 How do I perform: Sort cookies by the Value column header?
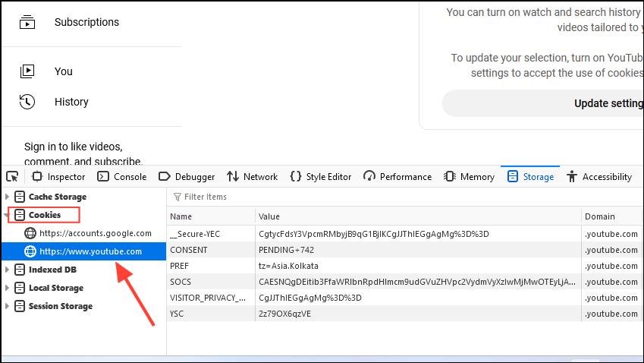[x=418, y=216]
